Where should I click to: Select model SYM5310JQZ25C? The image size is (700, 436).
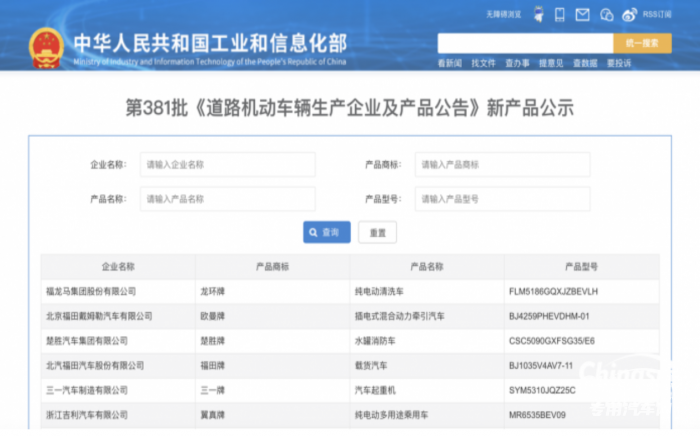coord(542,390)
